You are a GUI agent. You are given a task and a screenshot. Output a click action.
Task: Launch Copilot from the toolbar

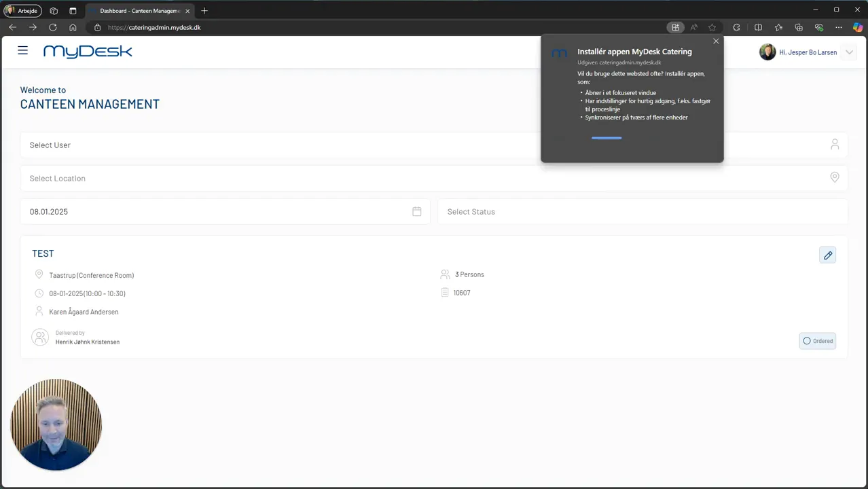click(x=857, y=28)
